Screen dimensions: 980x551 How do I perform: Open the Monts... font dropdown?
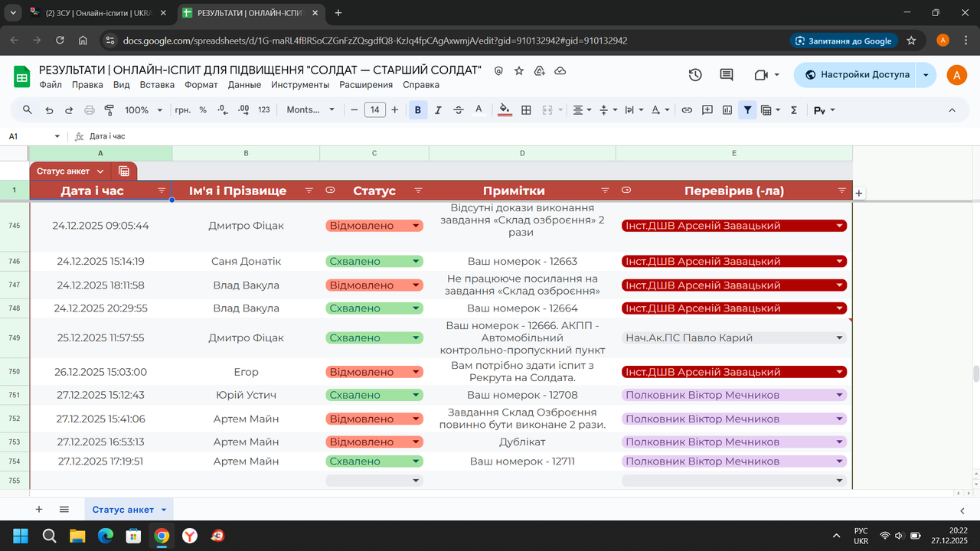[310, 110]
